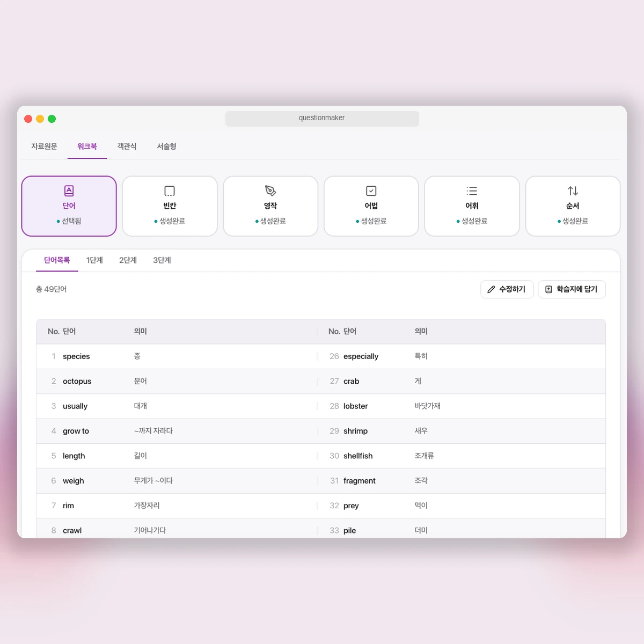Select the word row 'octopus'
The width and height of the screenshot is (644, 644).
click(x=77, y=382)
